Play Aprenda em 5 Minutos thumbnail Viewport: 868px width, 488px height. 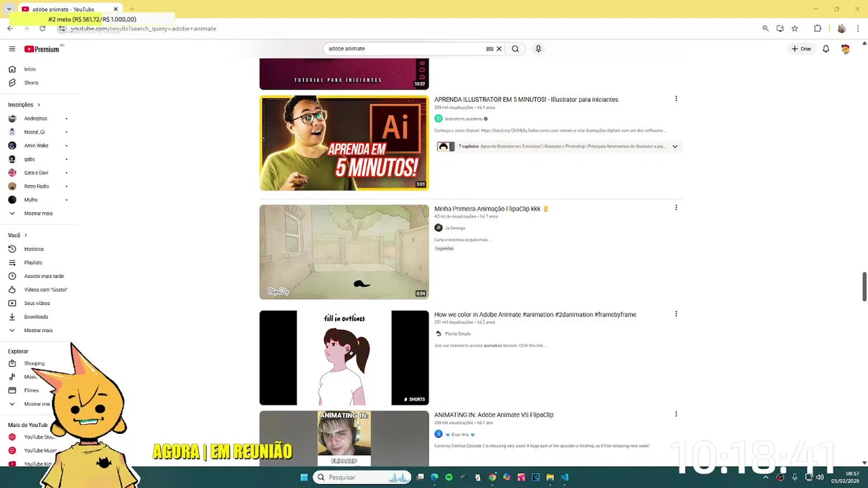tap(344, 143)
